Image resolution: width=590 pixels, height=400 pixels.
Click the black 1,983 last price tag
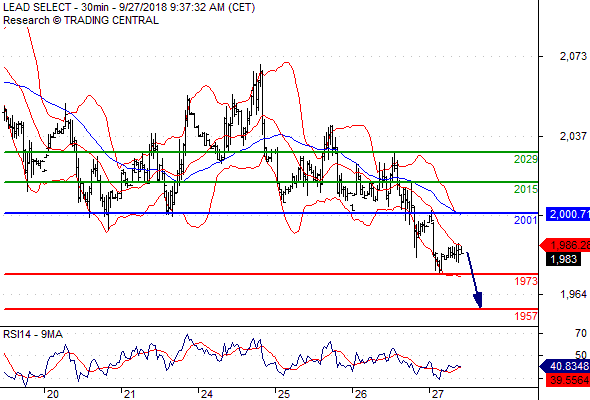point(563,259)
